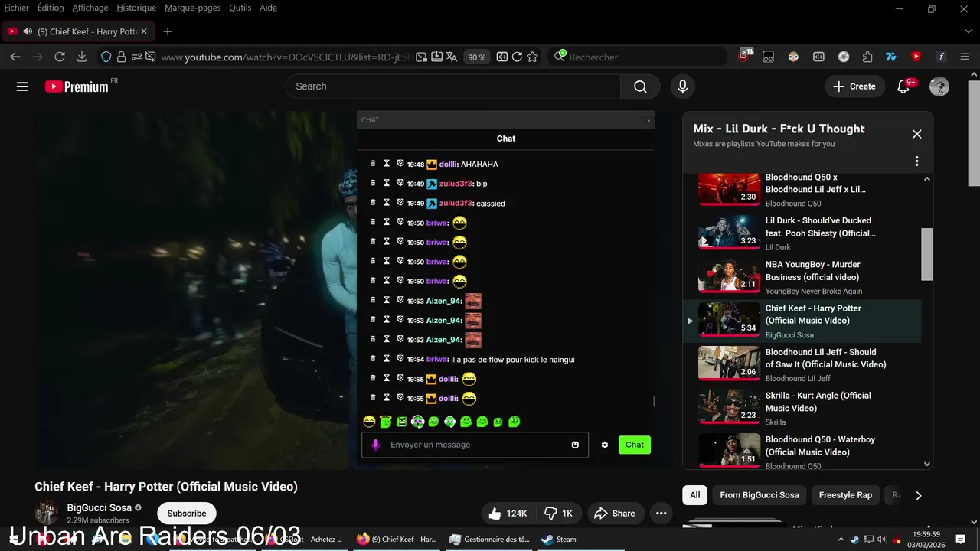
Task: Play NBA YoungBoy - Murder Business video
Action: click(x=729, y=276)
